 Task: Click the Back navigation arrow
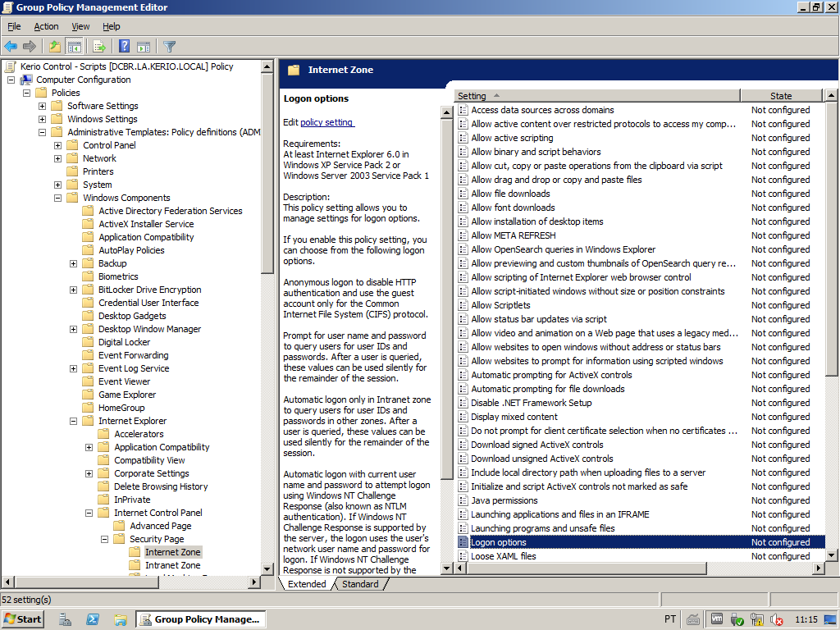tap(11, 46)
